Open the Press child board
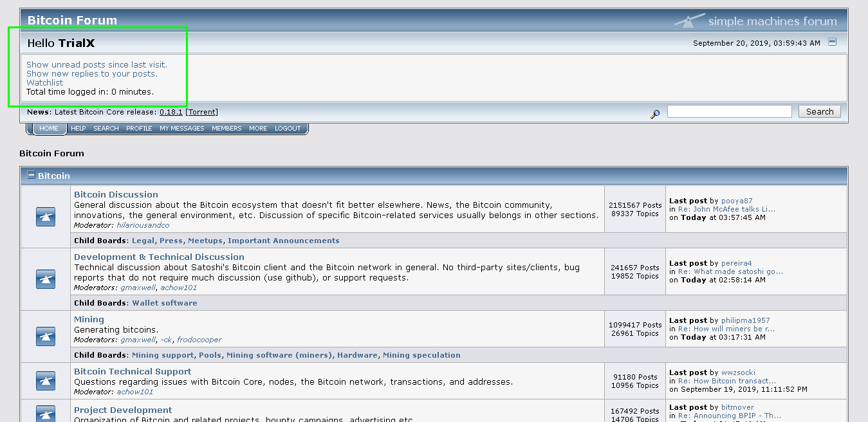868x422 pixels. point(171,241)
